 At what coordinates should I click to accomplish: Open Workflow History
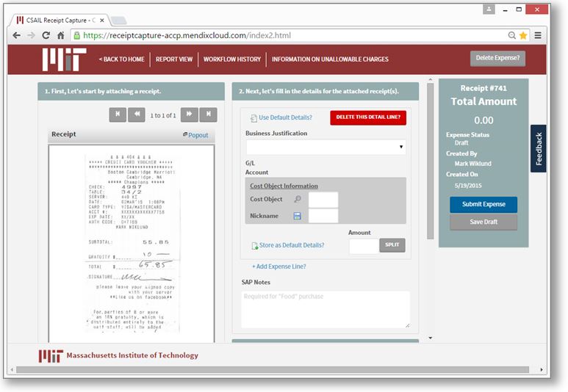tap(232, 59)
